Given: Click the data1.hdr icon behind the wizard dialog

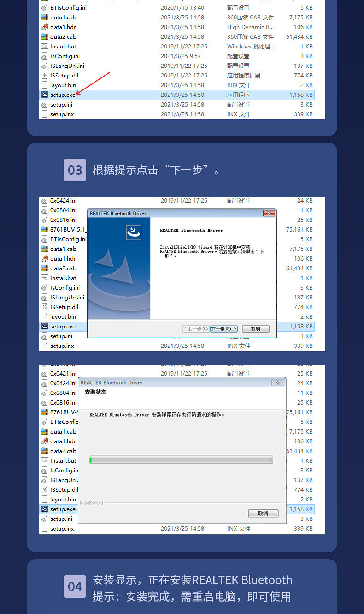Looking at the screenshot, I should click(x=45, y=258).
